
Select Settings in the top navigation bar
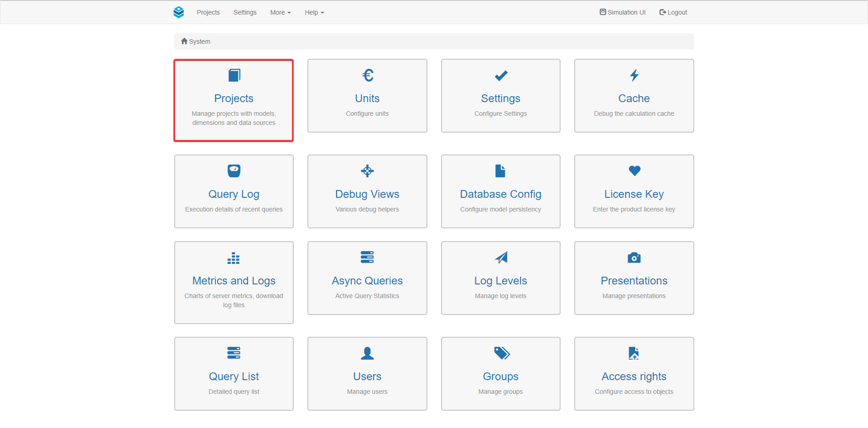pyautogui.click(x=245, y=12)
